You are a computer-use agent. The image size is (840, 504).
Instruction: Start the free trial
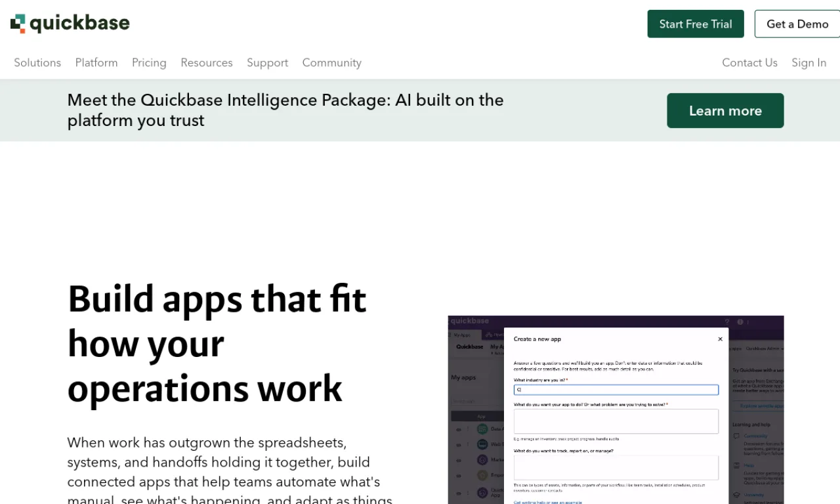pos(696,24)
